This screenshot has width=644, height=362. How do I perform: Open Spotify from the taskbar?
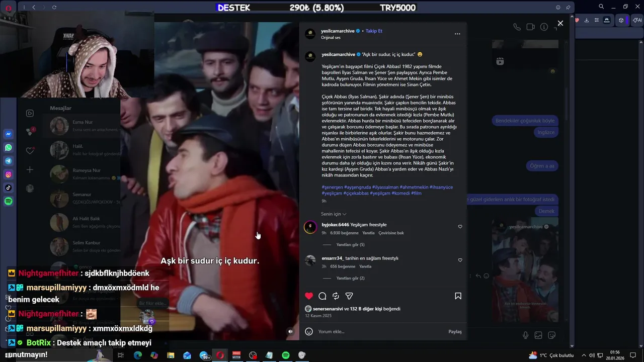point(285,355)
